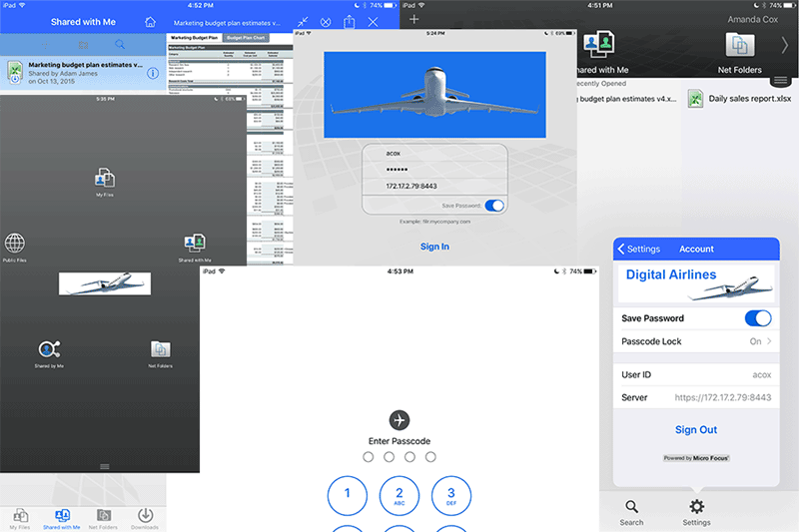Open Settings gear in bottom right bar
The image size is (799, 532).
pos(696,513)
